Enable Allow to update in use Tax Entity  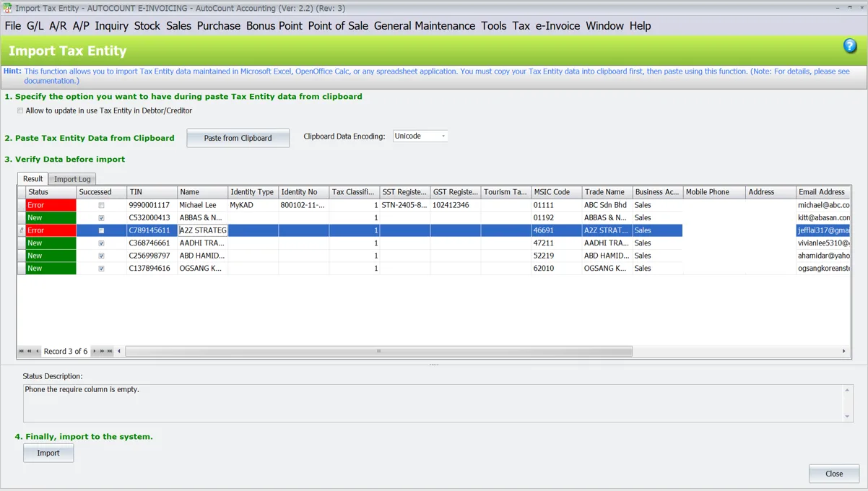[19, 110]
